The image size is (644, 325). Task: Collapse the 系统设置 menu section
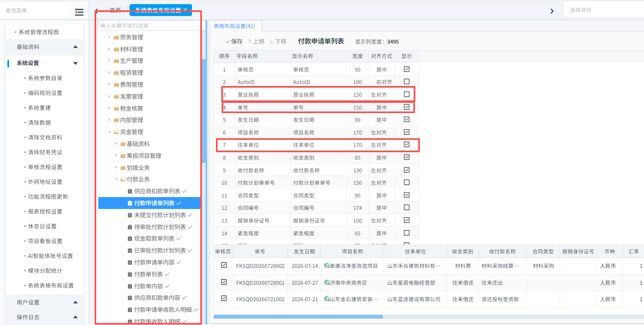click(75, 63)
